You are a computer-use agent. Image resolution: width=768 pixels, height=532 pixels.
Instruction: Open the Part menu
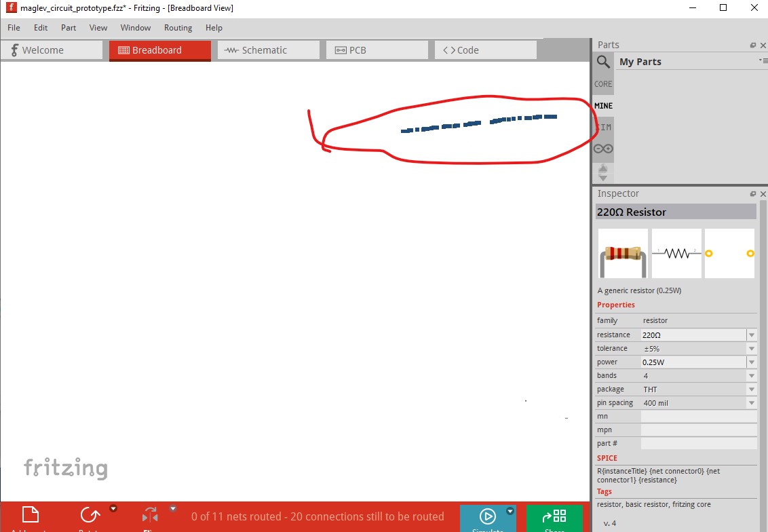click(69, 28)
